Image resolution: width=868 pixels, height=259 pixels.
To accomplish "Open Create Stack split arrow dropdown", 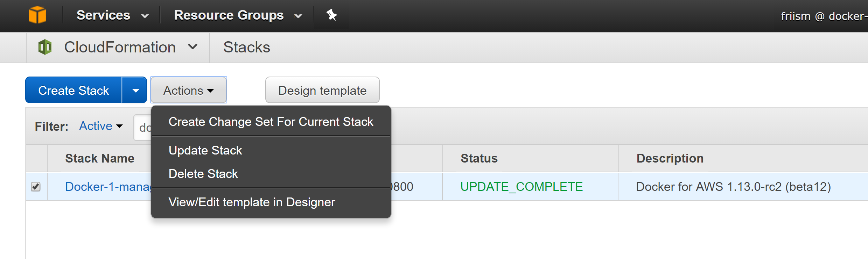I will (135, 91).
